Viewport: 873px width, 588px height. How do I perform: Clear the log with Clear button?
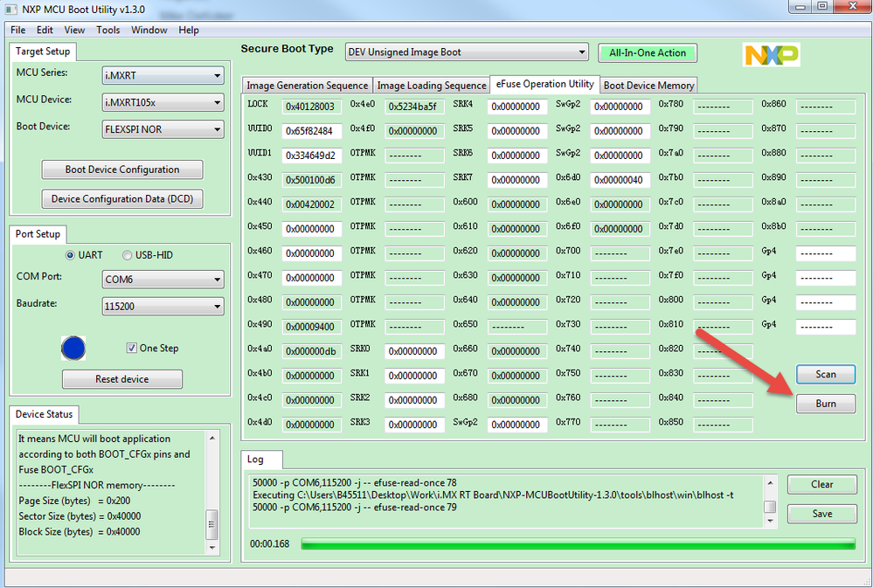821,484
